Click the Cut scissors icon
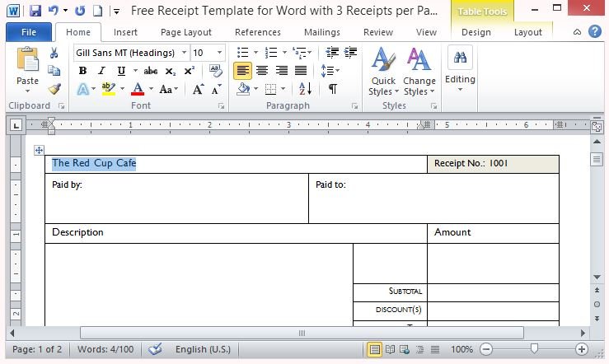Screen dimensions: 609x364 [x=54, y=53]
